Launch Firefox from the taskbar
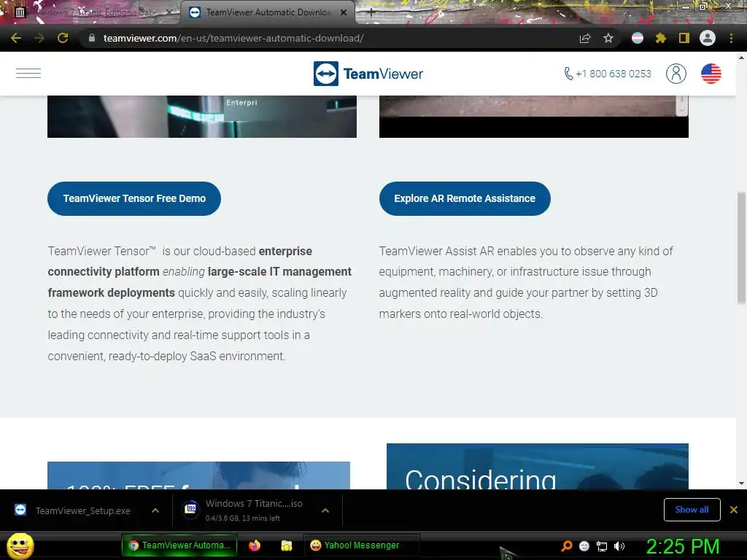Viewport: 747px width, 560px height. (x=255, y=545)
